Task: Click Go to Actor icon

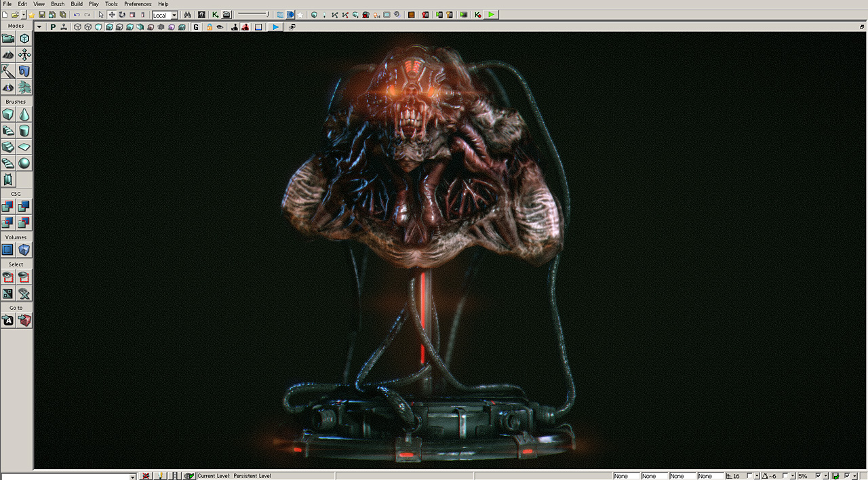Action: [8, 321]
